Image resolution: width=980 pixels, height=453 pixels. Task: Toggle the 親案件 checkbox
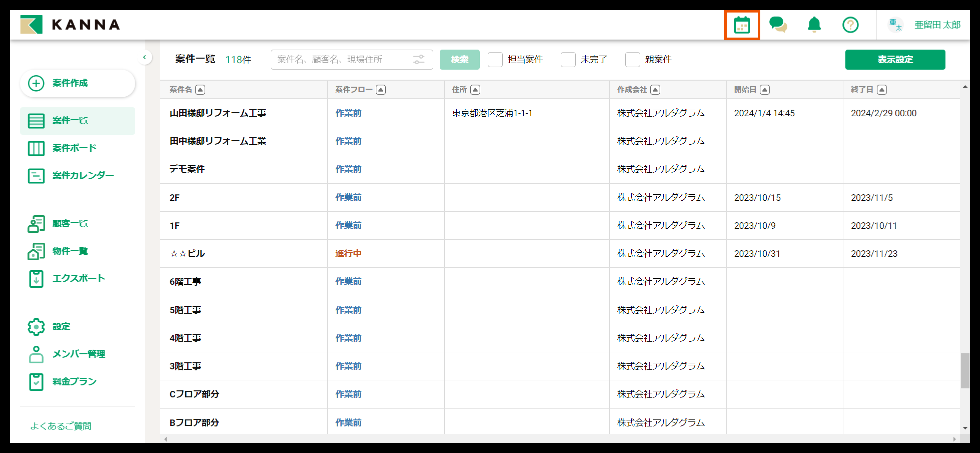click(632, 59)
